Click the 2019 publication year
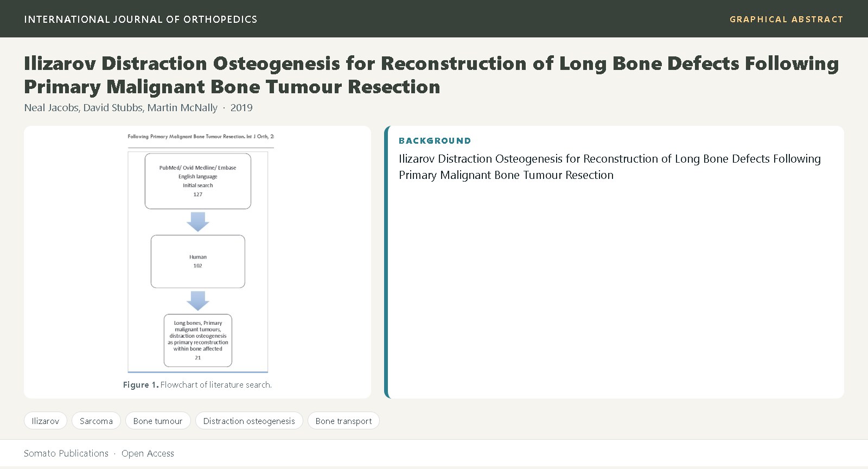This screenshot has height=469, width=868. point(241,107)
